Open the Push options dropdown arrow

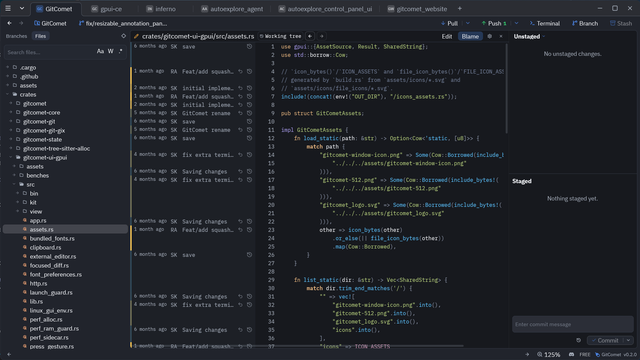tap(516, 23)
